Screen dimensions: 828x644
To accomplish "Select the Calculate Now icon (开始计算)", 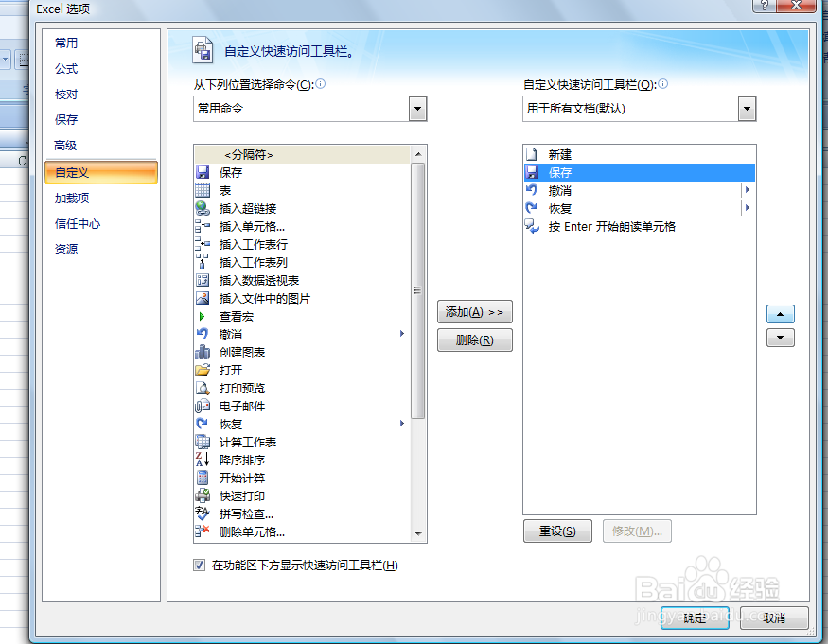I will [203, 478].
